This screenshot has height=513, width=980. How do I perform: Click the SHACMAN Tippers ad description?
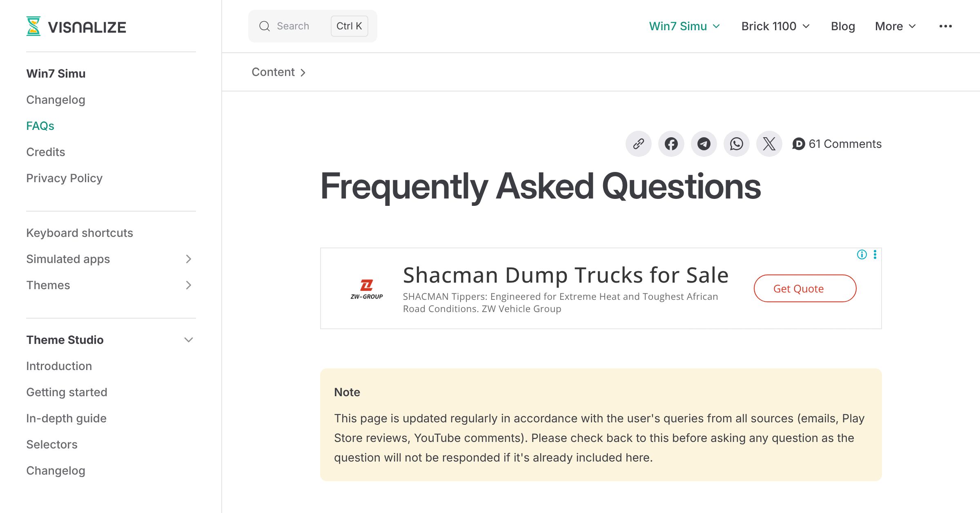point(560,303)
